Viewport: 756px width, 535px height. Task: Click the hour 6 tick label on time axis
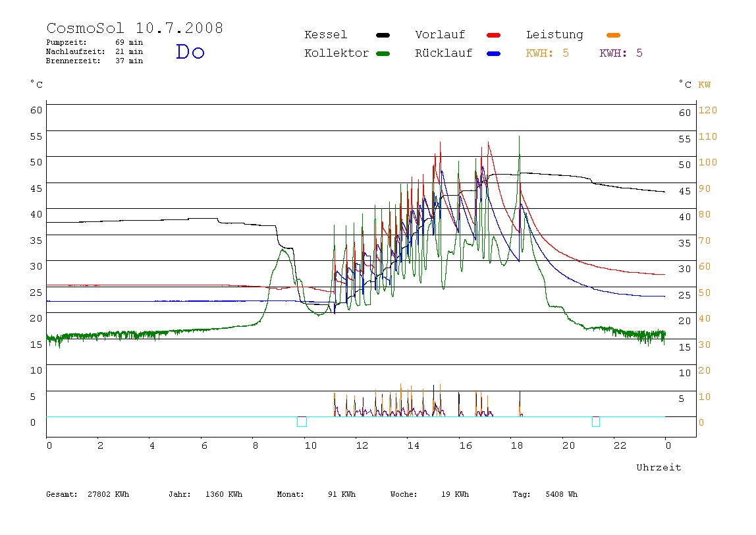(204, 445)
